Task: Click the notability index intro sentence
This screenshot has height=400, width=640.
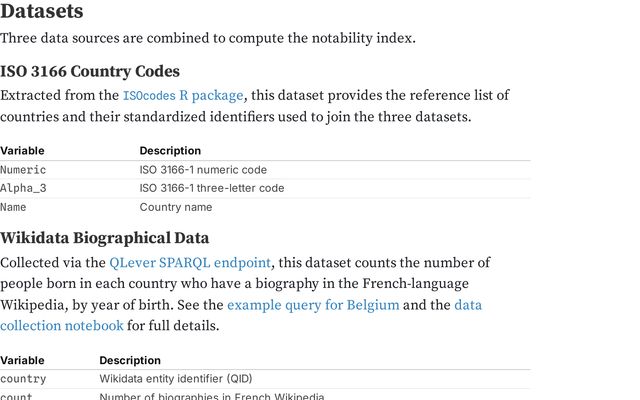Action: pos(207,39)
